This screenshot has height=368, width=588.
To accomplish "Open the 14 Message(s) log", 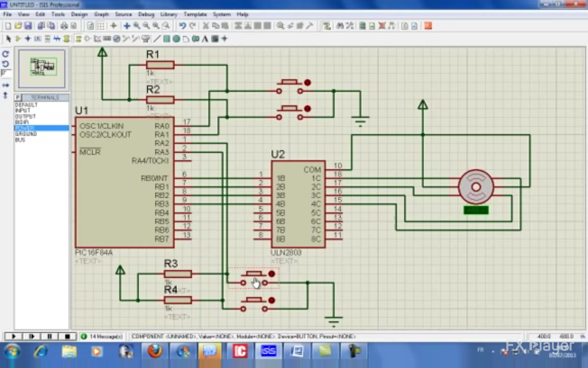I will click(x=102, y=336).
